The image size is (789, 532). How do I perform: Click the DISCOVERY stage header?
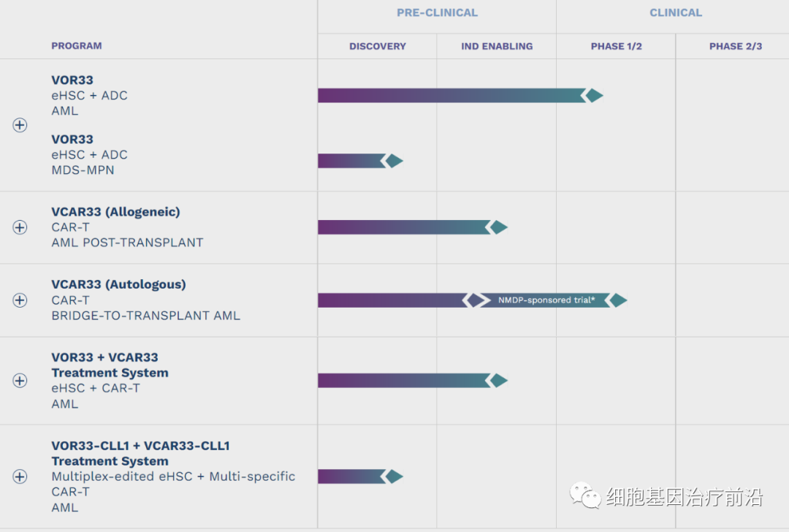pyautogui.click(x=377, y=46)
